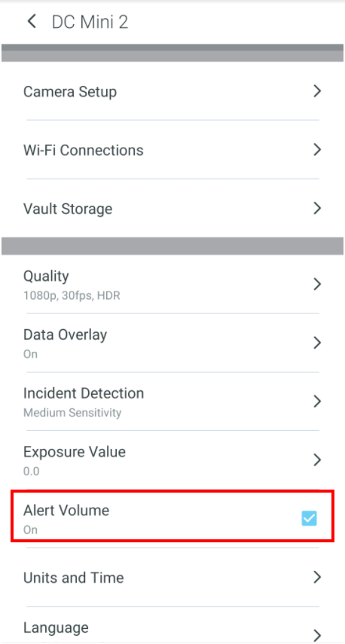Adjust the Exposure Value 0.0 setting

[x=172, y=460]
